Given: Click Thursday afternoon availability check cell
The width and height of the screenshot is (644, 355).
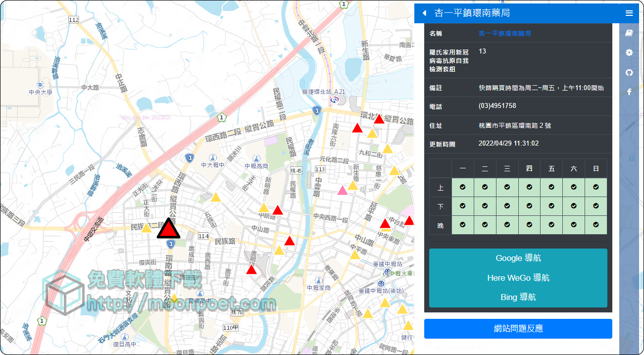Looking at the screenshot, I should pyautogui.click(x=529, y=206).
